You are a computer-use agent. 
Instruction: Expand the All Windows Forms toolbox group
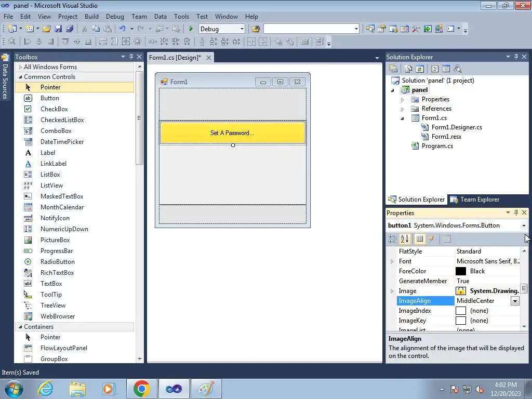pos(20,67)
